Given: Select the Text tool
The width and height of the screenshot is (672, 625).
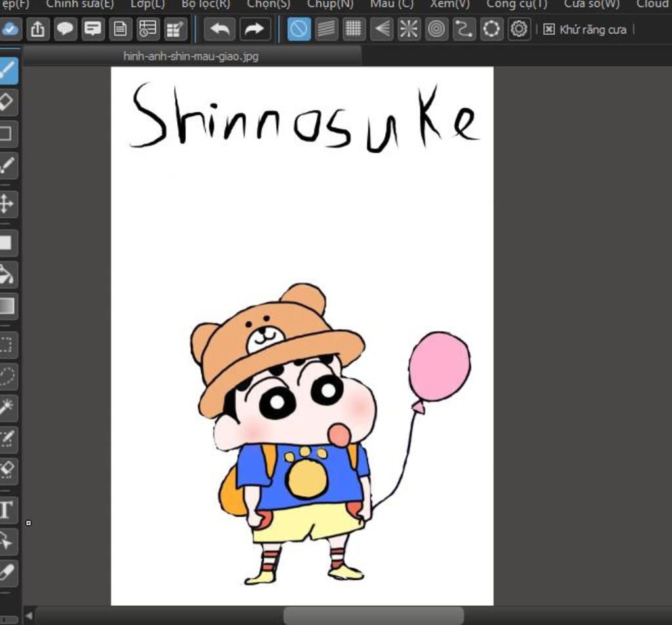Looking at the screenshot, I should point(8,510).
